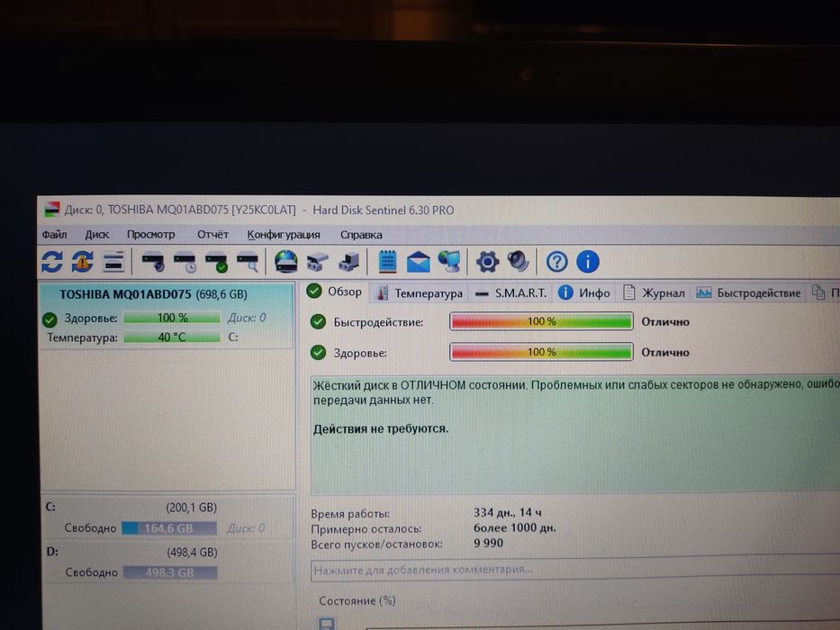
Task: Click the blue envelope e-mail toolbar icon
Action: (418, 262)
